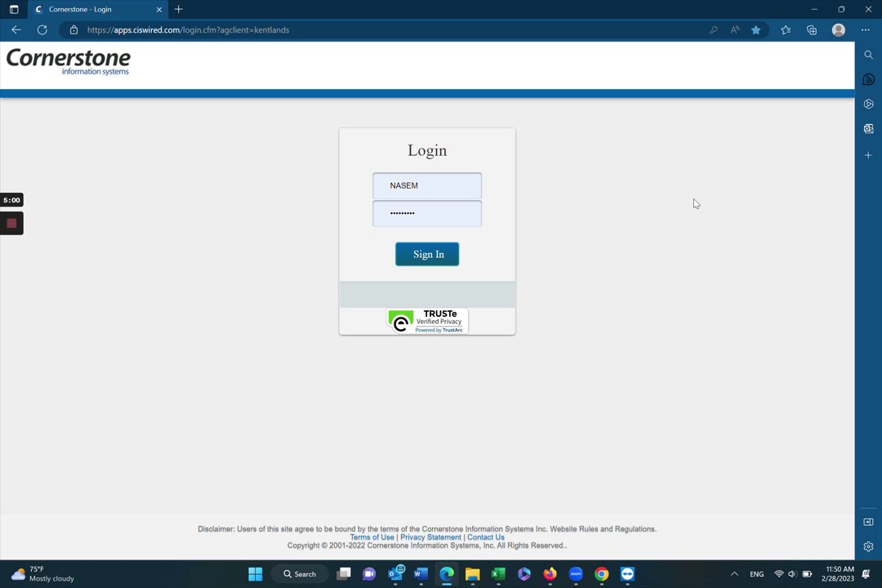Open the Edge sidebar search

[x=868, y=55]
